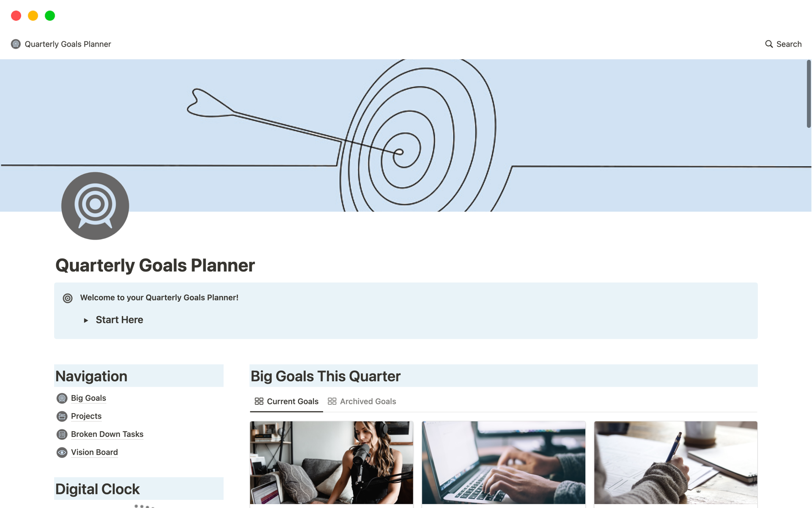Screen dimensions: 812x508
Task: Click the Welcome callout toggle expander
Action: [x=86, y=320]
